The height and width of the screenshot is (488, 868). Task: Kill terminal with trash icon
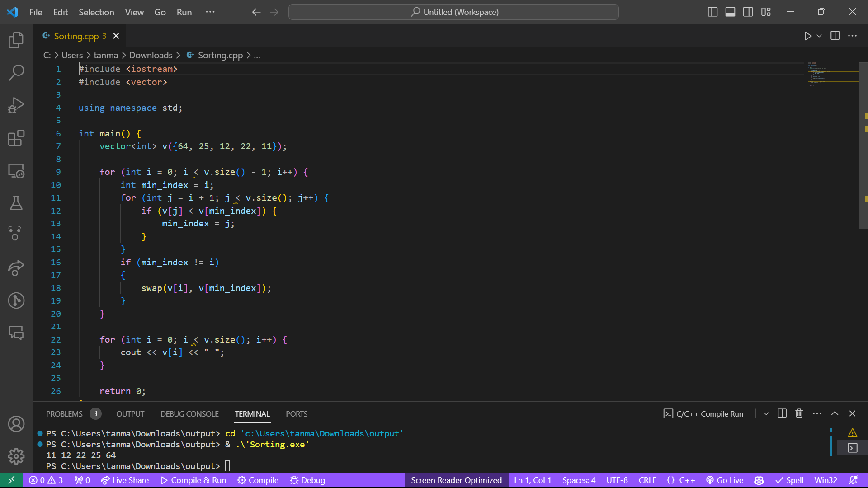tap(799, 413)
